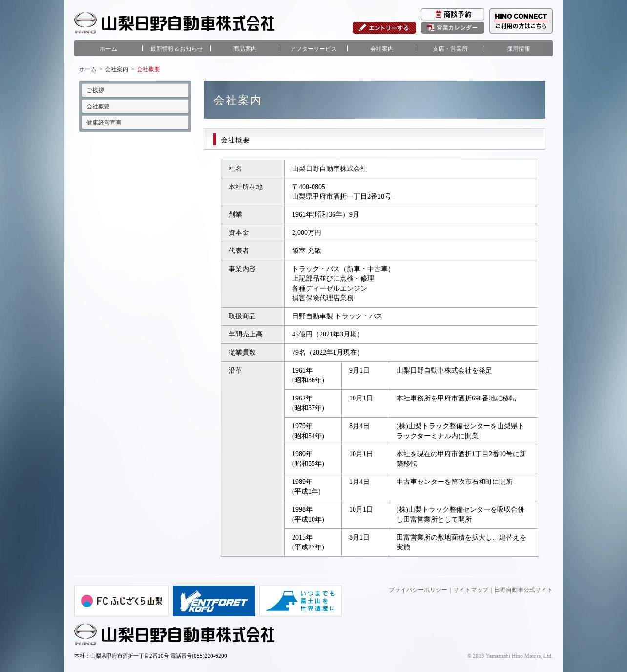Open 採用情報 in the navigation bar

point(519,49)
